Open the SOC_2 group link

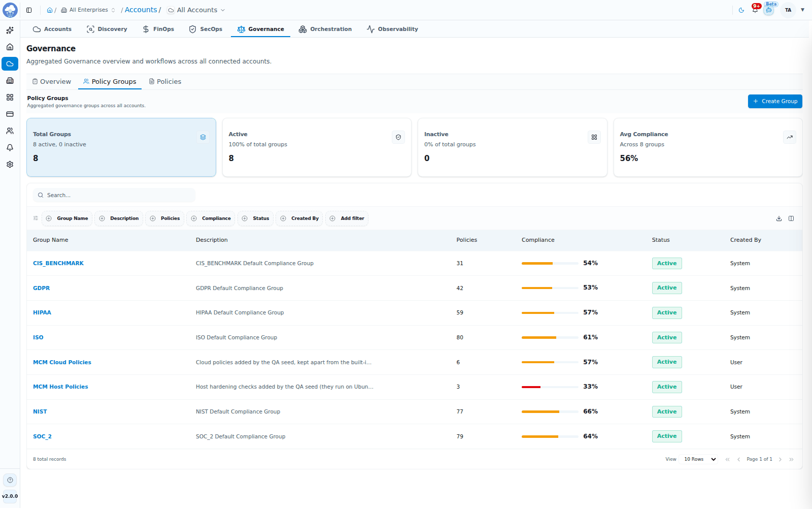[42, 437]
